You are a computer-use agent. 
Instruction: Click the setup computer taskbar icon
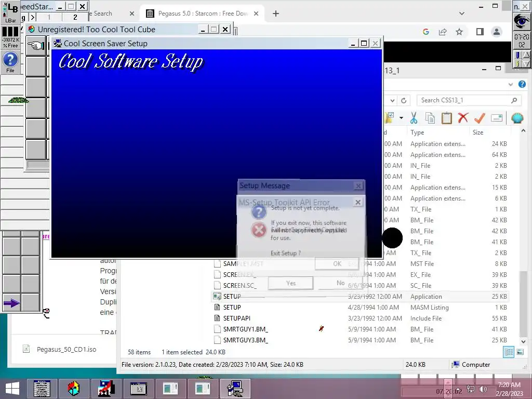(x=235, y=389)
